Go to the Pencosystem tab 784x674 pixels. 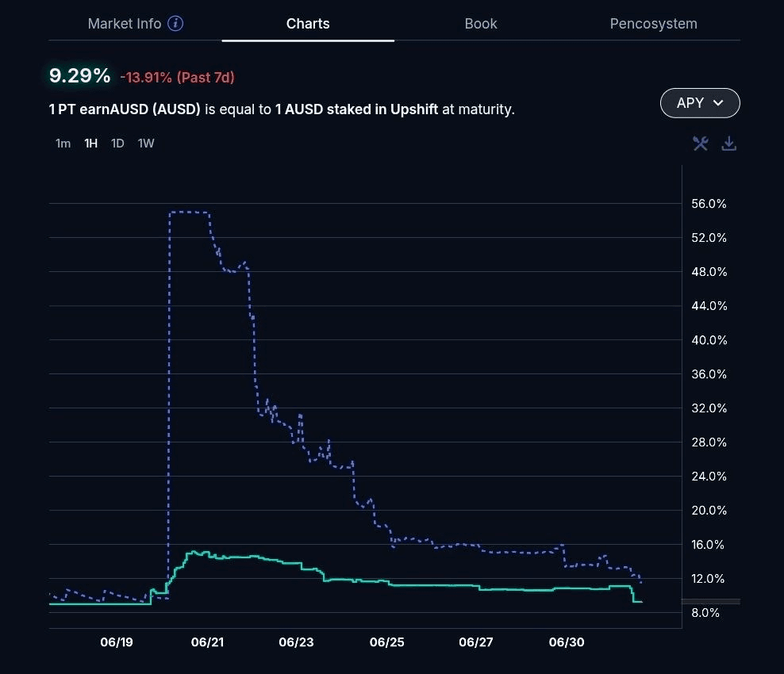point(654,24)
